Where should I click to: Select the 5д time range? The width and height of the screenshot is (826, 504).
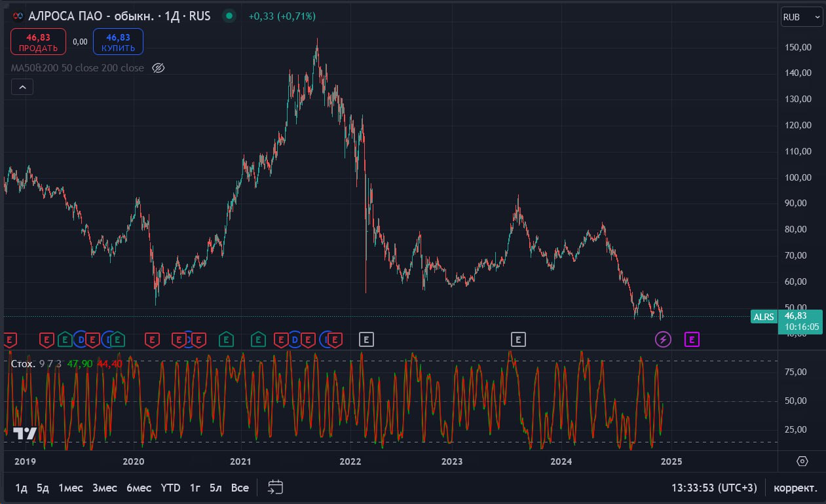click(43, 488)
